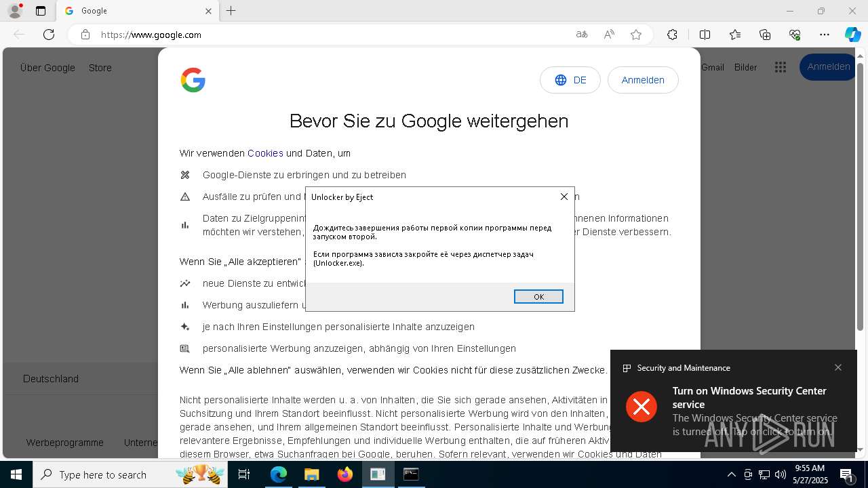Viewport: 868px width, 488px height.
Task: Start Read aloud from address bar
Action: pyautogui.click(x=609, y=35)
